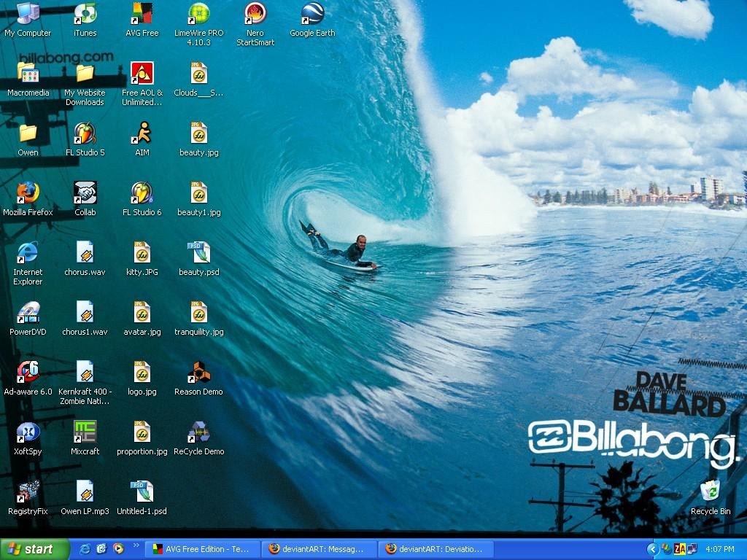Open Windows Media Player from Quick Launch

118,549
